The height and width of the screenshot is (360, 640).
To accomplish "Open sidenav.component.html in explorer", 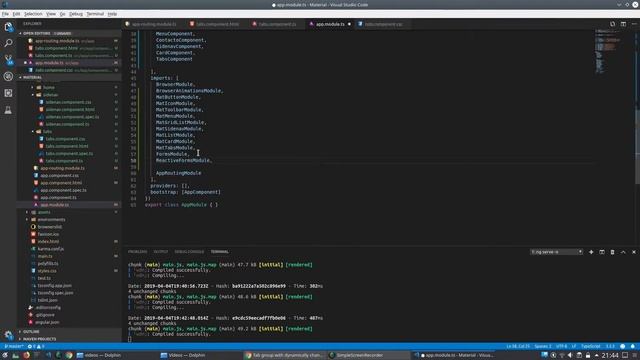I will [x=70, y=109].
